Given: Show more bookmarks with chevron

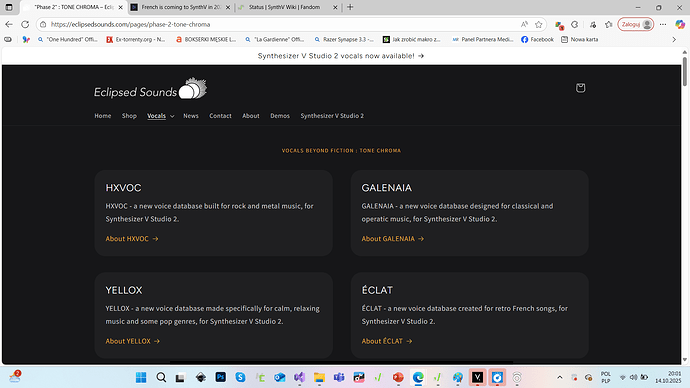Looking at the screenshot, I should click(674, 40).
